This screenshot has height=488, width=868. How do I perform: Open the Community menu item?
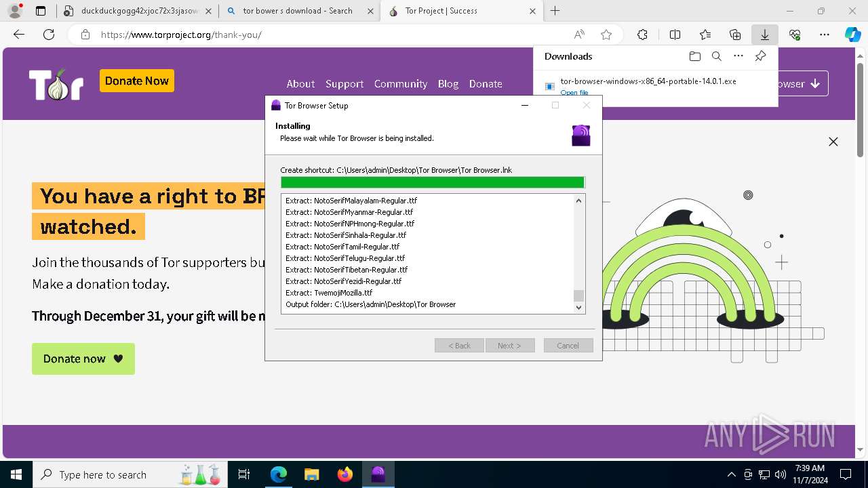(x=401, y=84)
